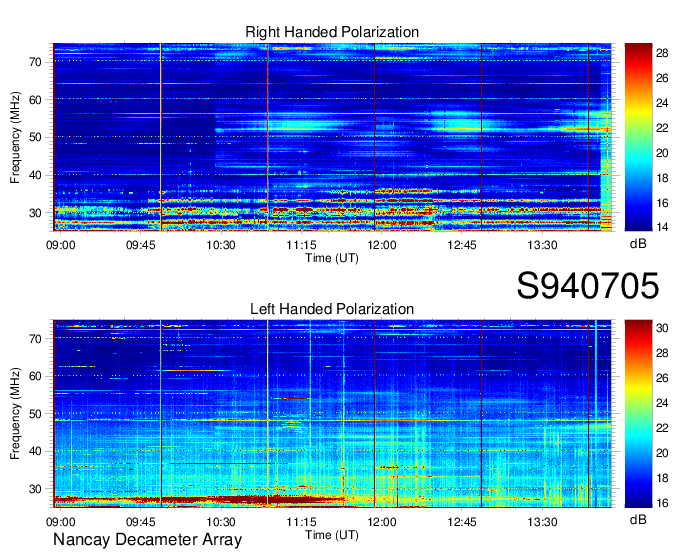Click the upper plot 'Time (UT)' label
This screenshot has height=552, width=680.
click(332, 258)
